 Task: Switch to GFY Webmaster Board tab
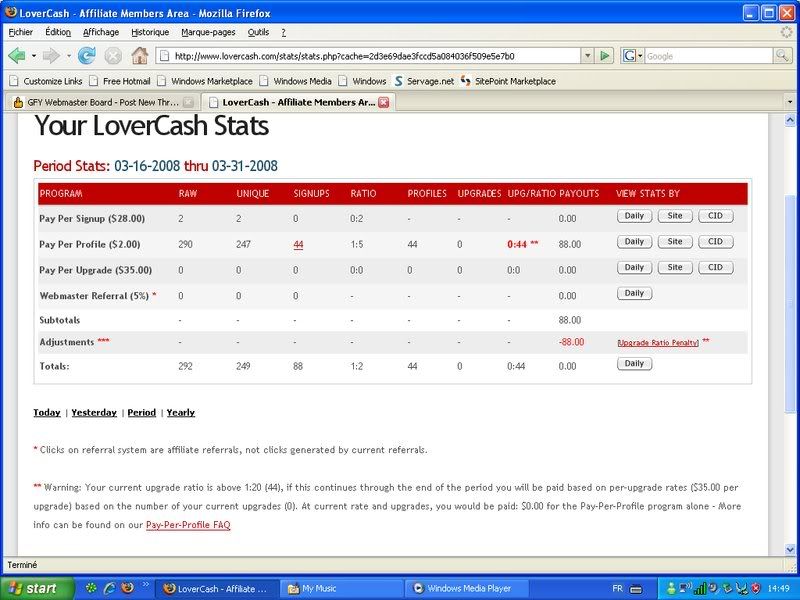[102, 103]
